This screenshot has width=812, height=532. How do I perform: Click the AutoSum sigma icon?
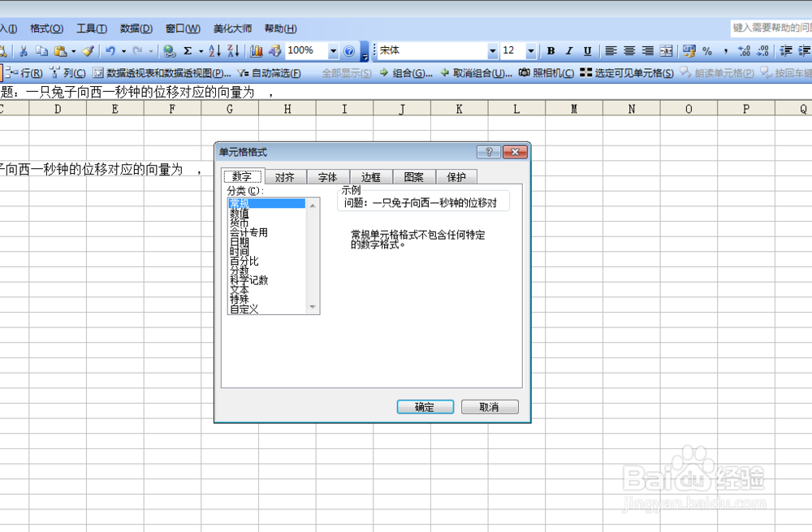(188, 51)
